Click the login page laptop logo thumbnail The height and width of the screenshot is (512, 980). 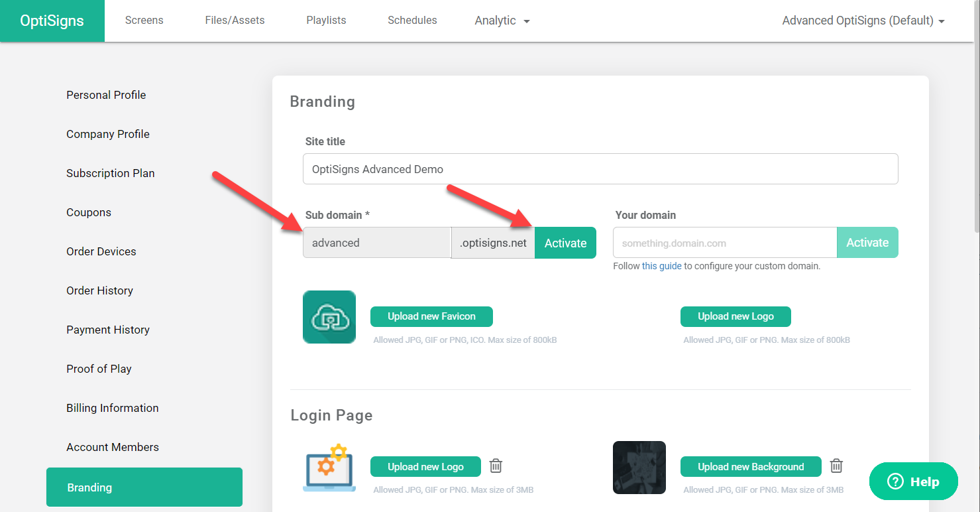[x=329, y=468]
